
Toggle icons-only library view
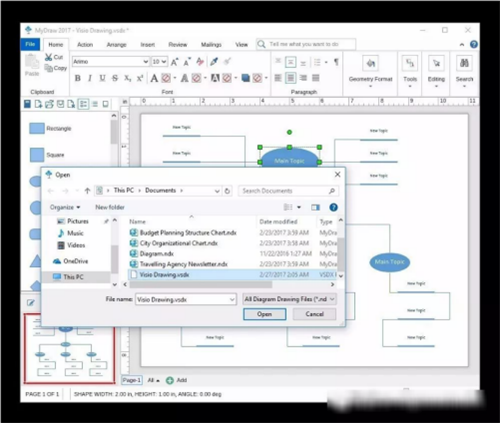(x=106, y=104)
